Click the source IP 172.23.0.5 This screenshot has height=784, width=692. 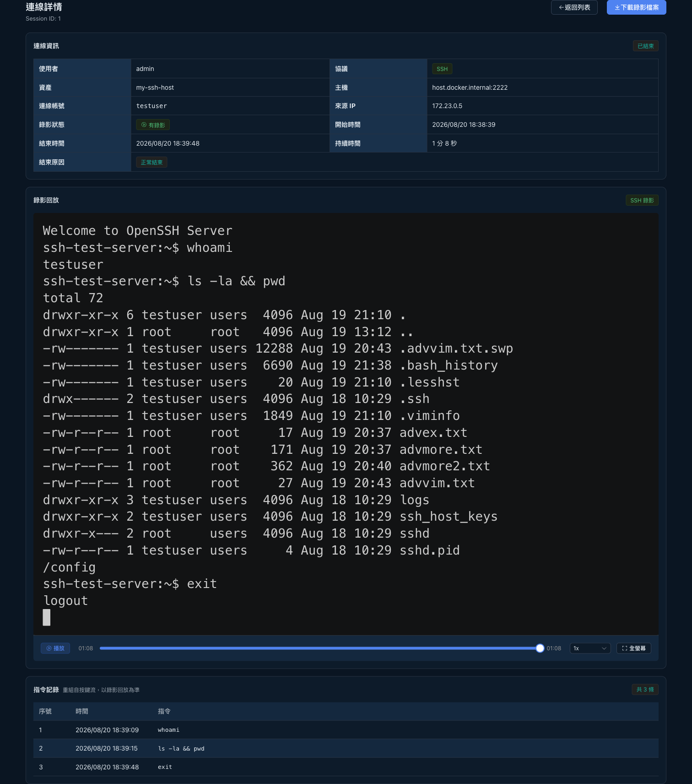447,106
